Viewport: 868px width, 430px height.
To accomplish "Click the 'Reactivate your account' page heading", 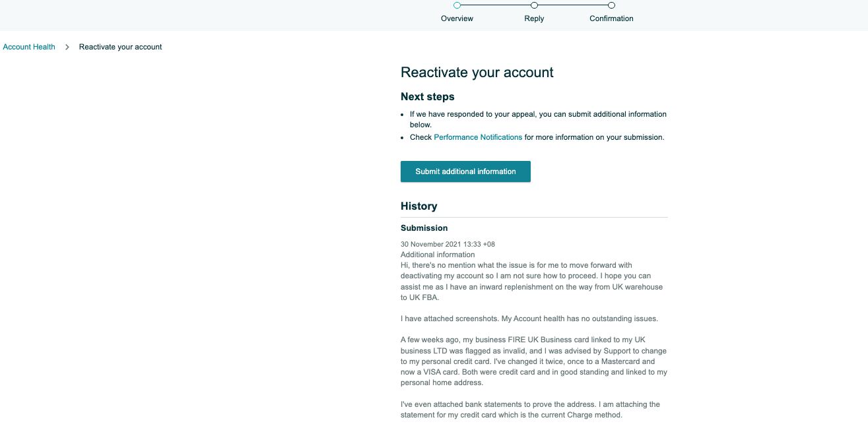I will (x=477, y=73).
